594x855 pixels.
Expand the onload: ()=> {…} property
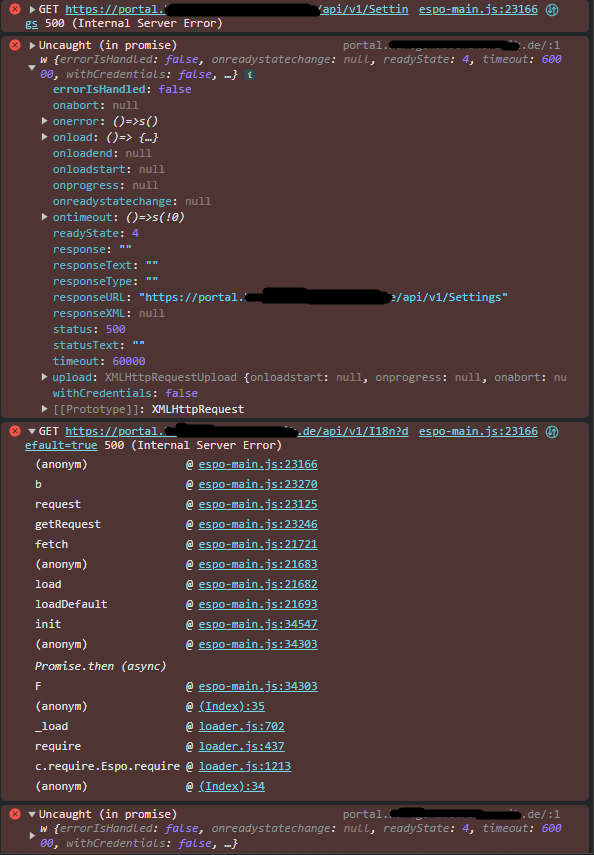(x=45, y=137)
